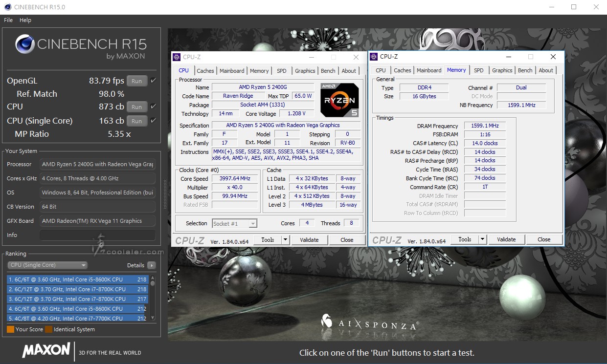The width and height of the screenshot is (607, 364).
Task: Select CPU tab in the Memory-tab CPU-Z window
Action: (x=381, y=70)
